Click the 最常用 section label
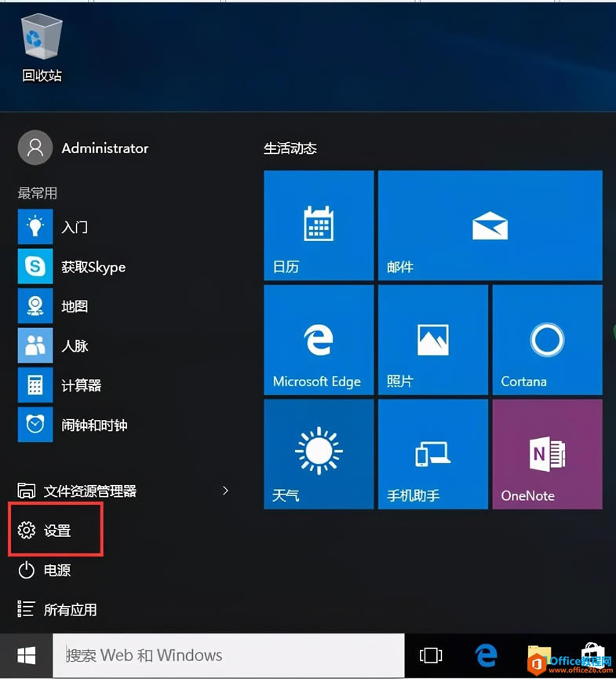The image size is (616, 679). [x=37, y=193]
